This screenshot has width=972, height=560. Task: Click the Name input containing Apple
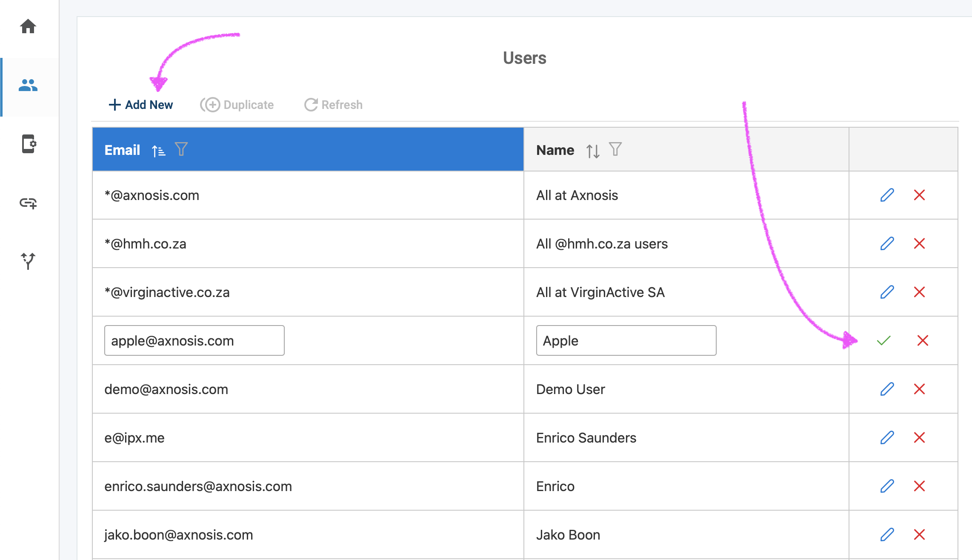626,340
